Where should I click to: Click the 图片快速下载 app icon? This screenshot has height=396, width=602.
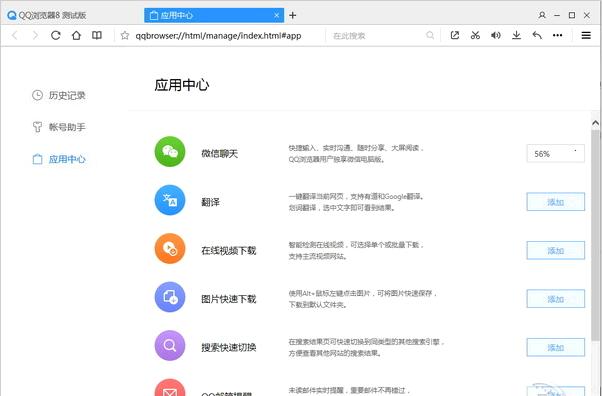(170, 297)
